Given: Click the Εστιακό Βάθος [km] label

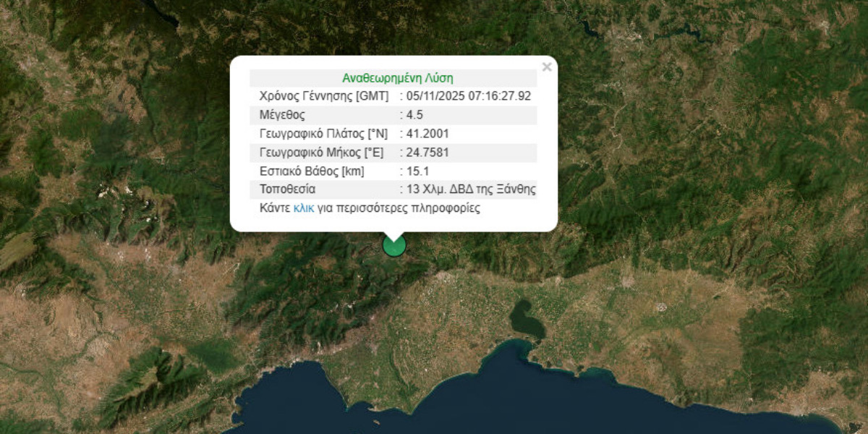Looking at the screenshot, I should [x=312, y=171].
